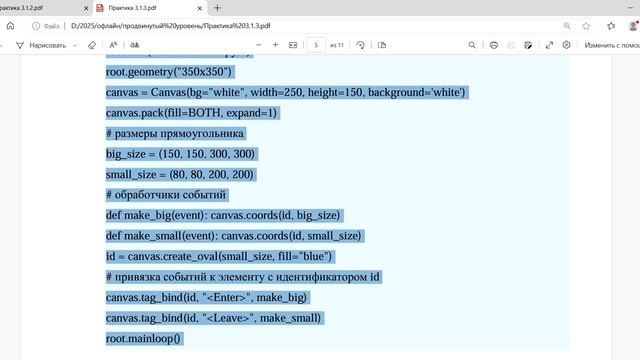Close the Практика 3.1.2.pdf tab

pos(86,8)
